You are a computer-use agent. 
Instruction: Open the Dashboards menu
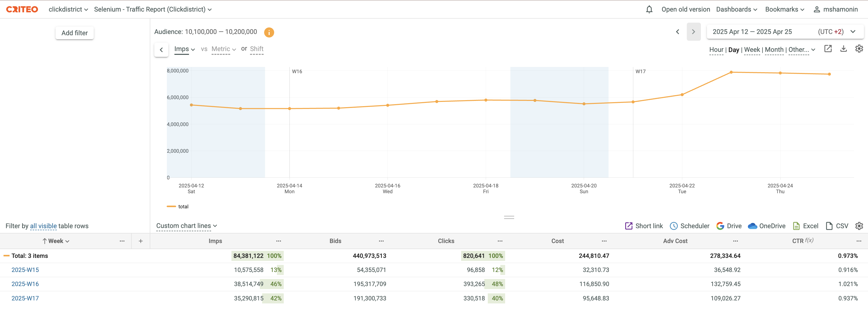click(736, 10)
